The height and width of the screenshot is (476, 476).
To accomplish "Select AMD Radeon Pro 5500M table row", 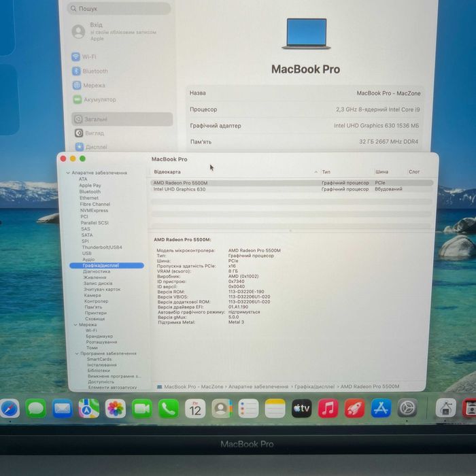I will [x=292, y=183].
